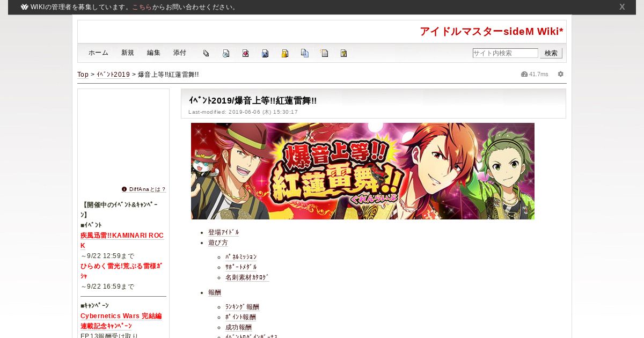Click the ～9/22 12:59まで deadline text
The width and height of the screenshot is (644, 338).
[107, 256]
